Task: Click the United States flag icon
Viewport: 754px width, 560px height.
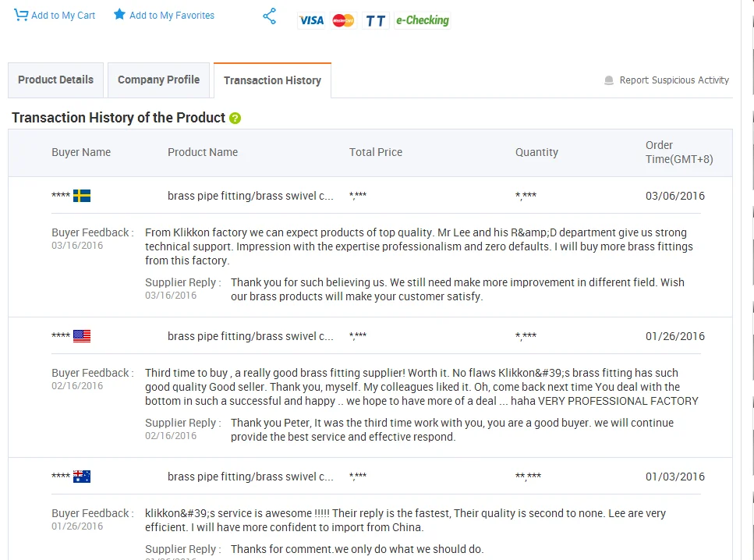Action: pos(82,336)
